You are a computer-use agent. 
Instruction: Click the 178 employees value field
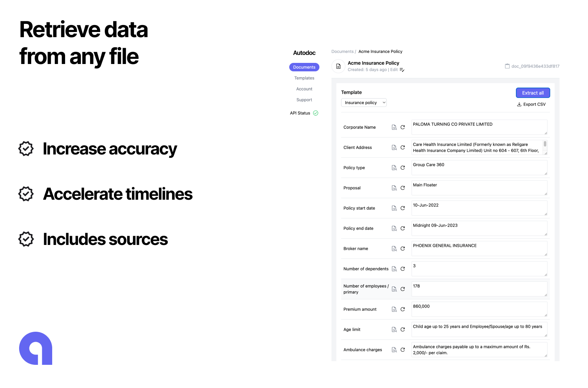coord(479,289)
